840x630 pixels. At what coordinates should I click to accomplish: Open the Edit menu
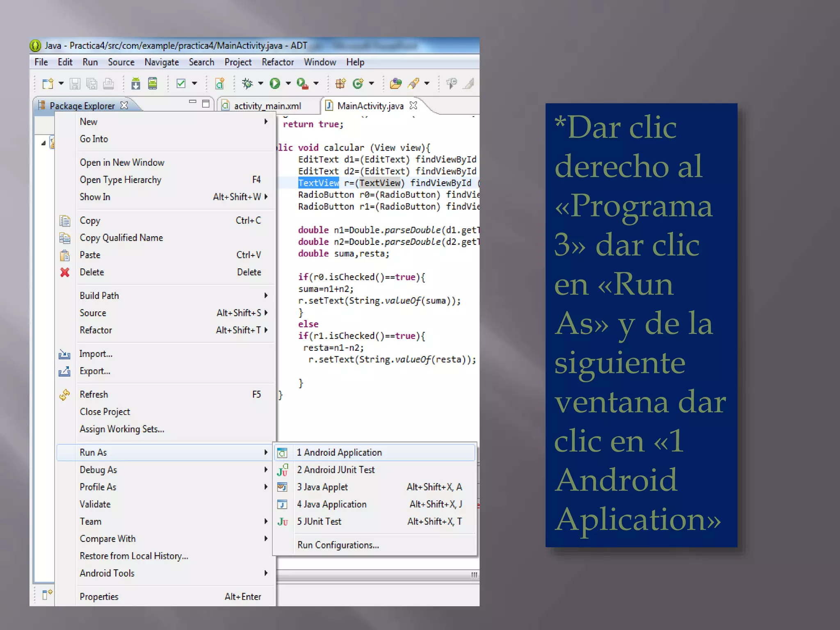(x=65, y=62)
